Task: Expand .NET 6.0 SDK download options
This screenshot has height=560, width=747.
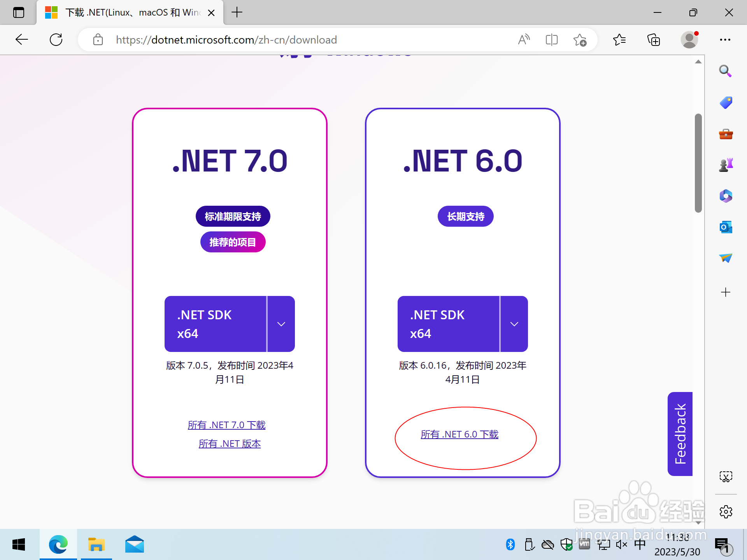Action: 514,324
